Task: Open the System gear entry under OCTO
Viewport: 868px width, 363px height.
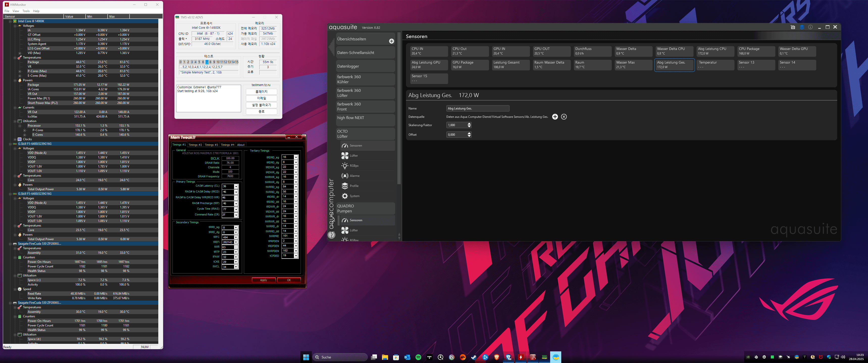Action: pos(367,196)
